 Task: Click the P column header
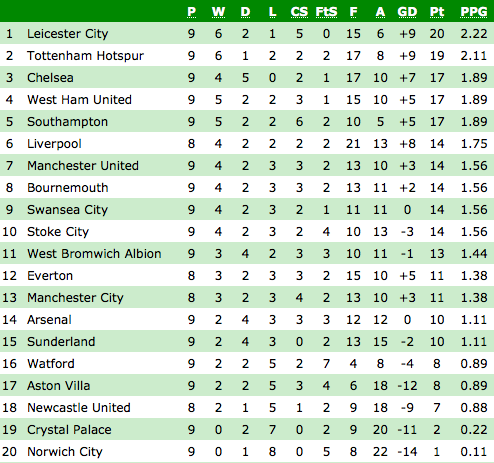(x=191, y=12)
